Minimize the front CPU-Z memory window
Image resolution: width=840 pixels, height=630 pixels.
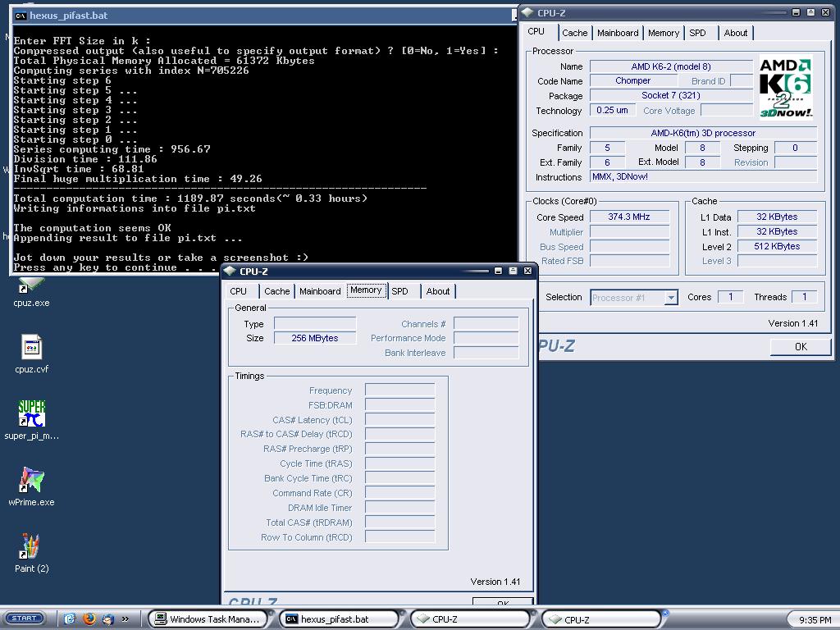point(498,271)
